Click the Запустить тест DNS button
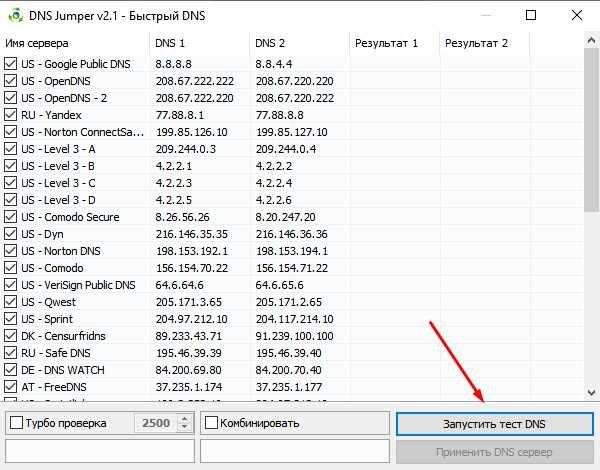 click(494, 424)
